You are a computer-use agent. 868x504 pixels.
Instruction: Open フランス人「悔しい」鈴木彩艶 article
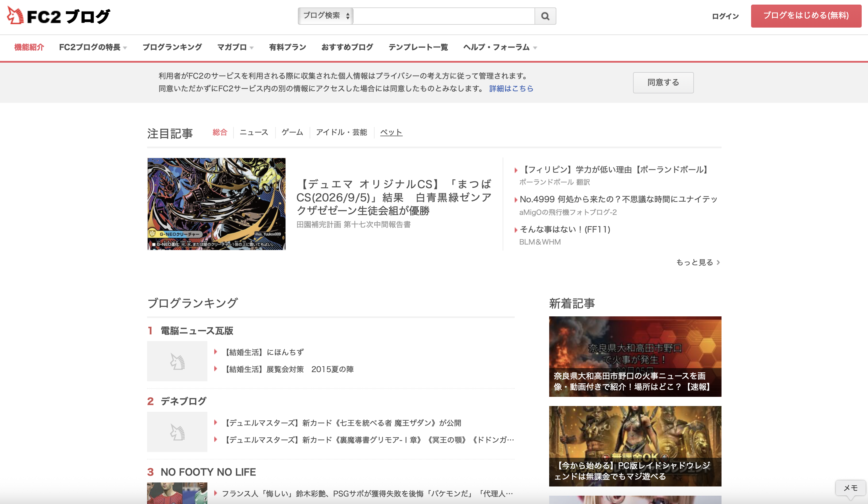click(x=367, y=494)
